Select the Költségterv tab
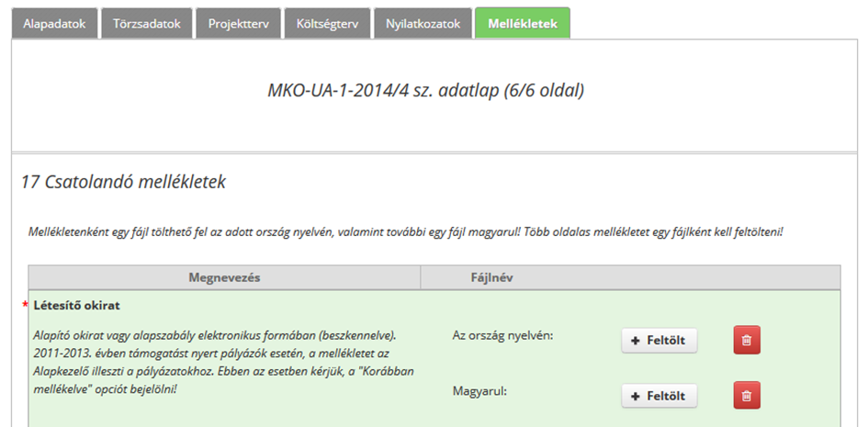 click(327, 24)
